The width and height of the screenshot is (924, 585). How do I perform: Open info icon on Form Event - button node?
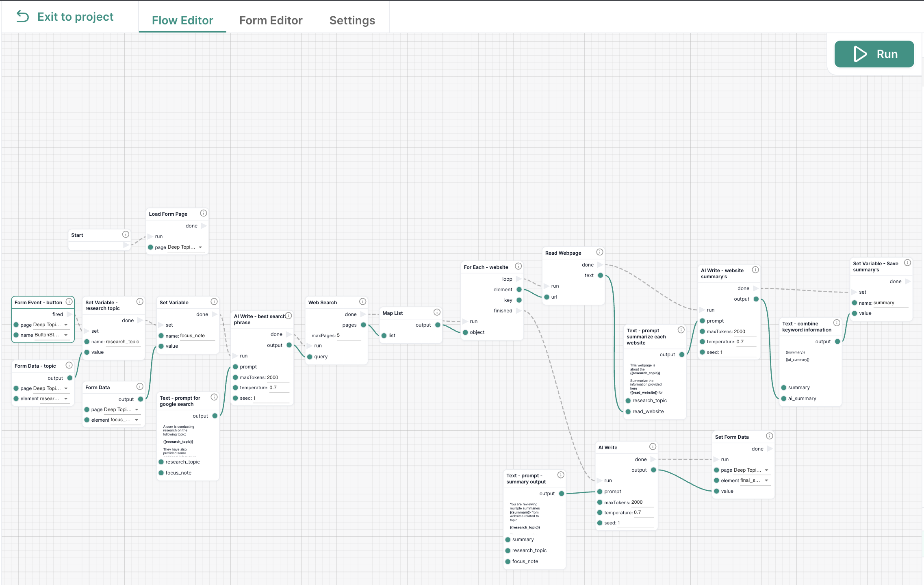click(69, 301)
